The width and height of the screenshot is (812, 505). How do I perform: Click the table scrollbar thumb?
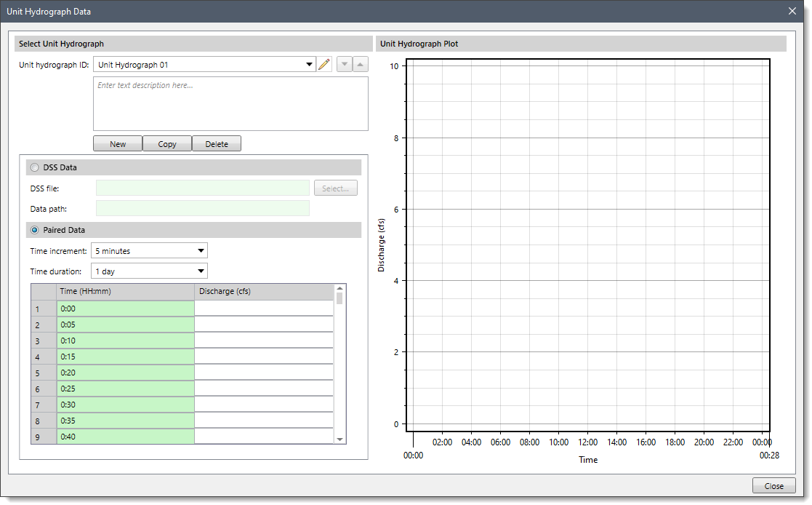(x=339, y=298)
